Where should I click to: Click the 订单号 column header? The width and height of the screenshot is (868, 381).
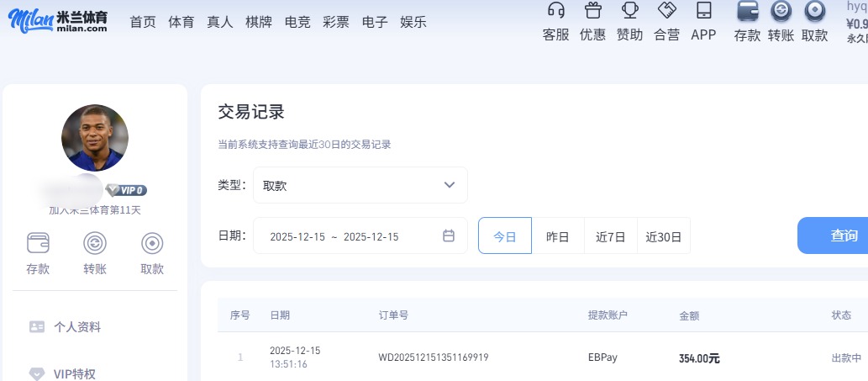(393, 315)
